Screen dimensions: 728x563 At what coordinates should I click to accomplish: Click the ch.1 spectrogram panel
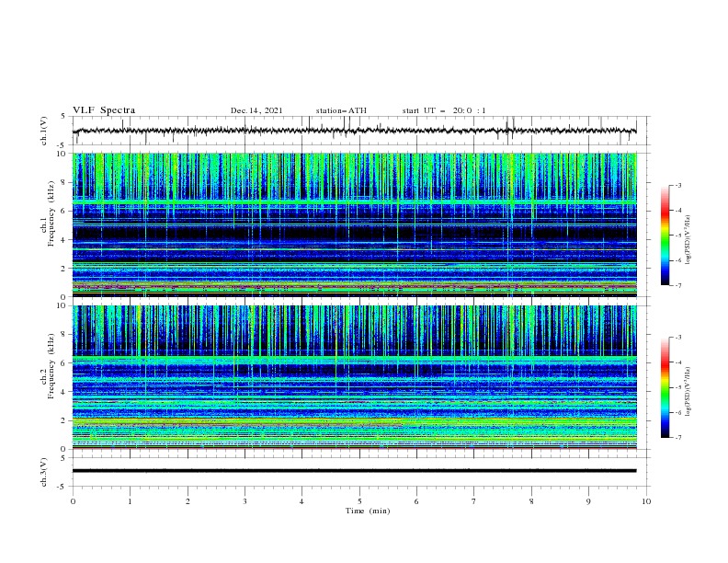354,224
